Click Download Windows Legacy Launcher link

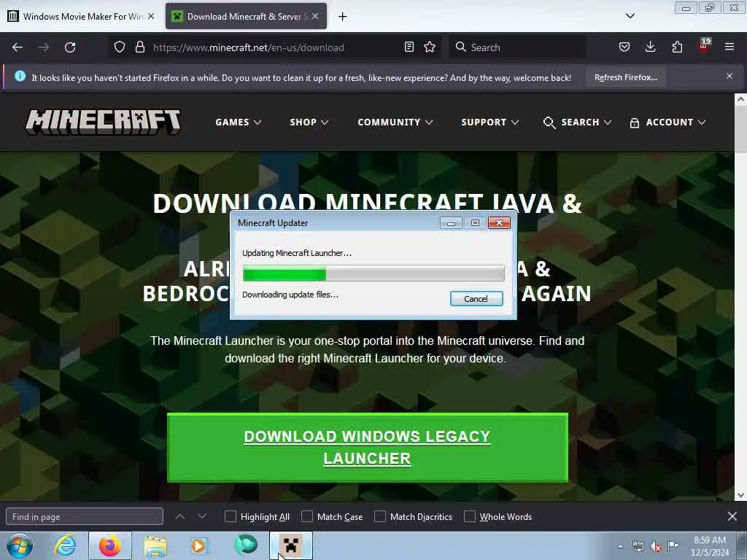(368, 447)
